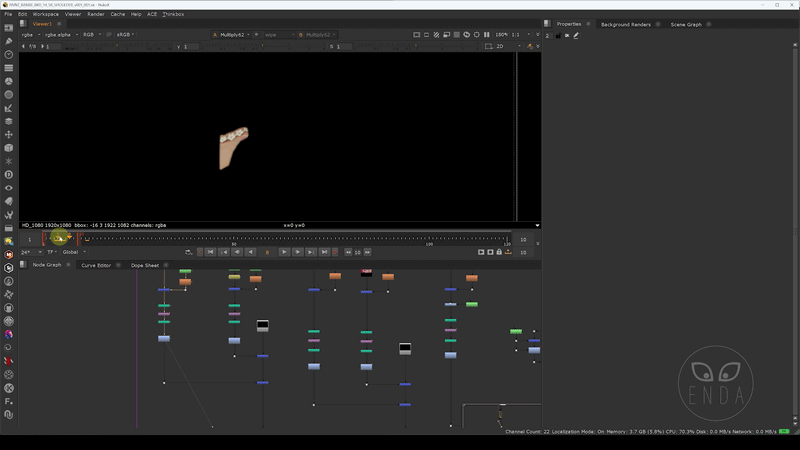Open the Filter nodes toolbar icon

[x=9, y=94]
